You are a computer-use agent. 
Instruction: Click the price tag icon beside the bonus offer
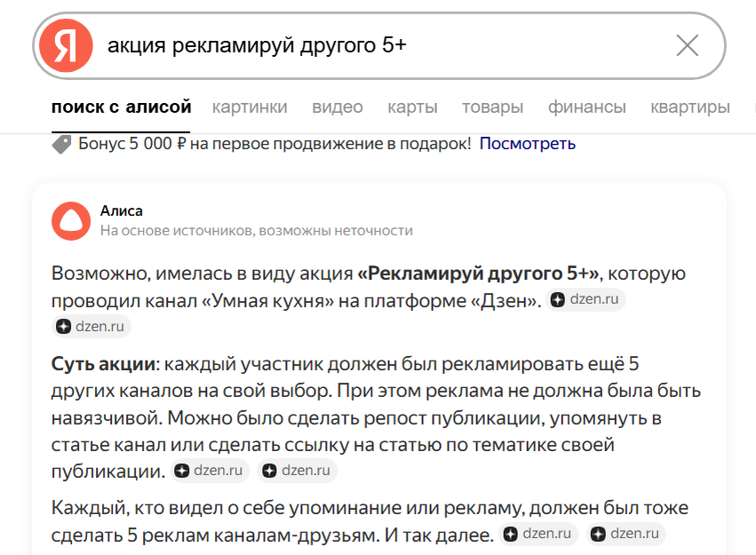[x=61, y=145]
